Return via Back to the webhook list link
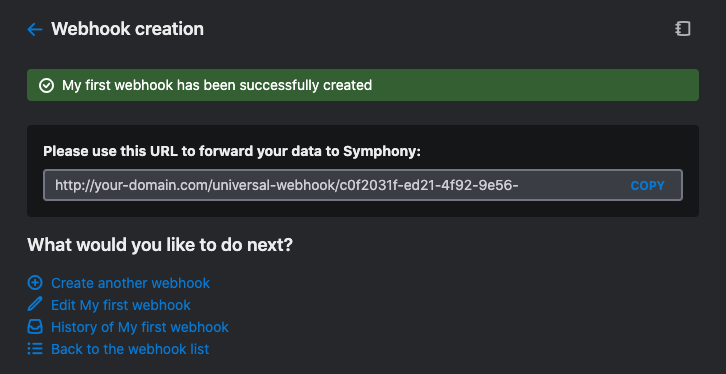This screenshot has height=374, width=726. pyautogui.click(x=130, y=349)
